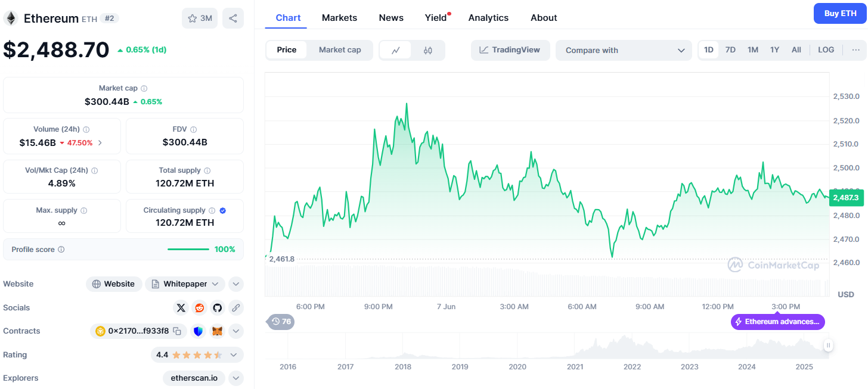This screenshot has width=868, height=389.
Task: Open FDV info icon
Action: pos(193,129)
